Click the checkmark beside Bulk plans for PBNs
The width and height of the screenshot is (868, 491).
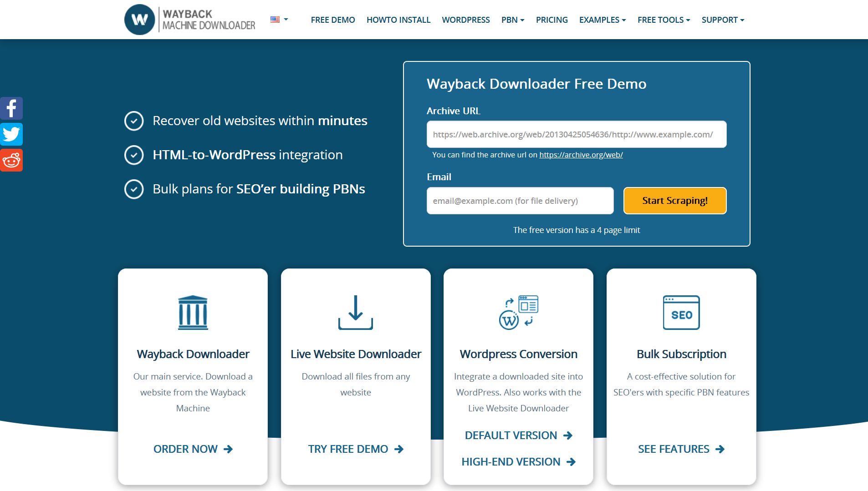[x=133, y=189]
